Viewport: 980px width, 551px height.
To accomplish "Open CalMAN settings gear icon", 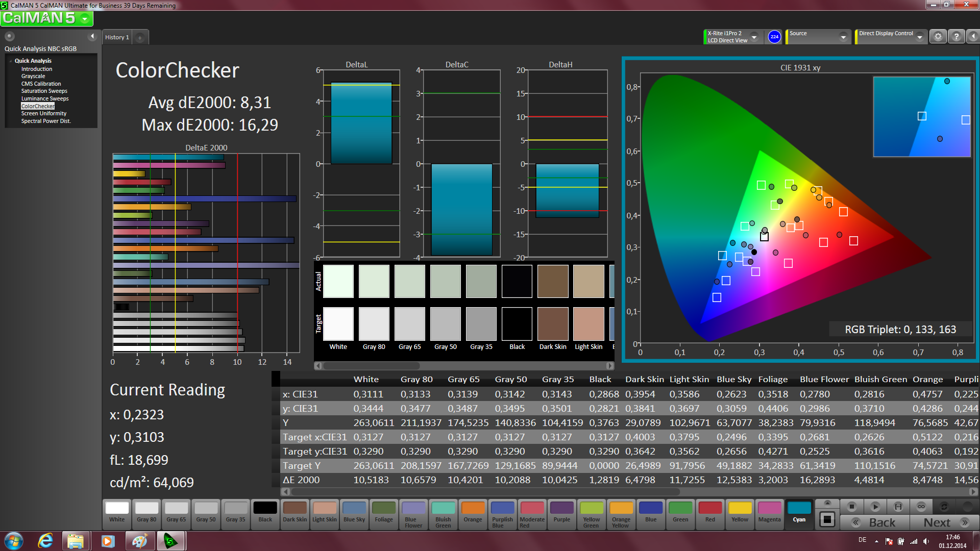I will (938, 37).
